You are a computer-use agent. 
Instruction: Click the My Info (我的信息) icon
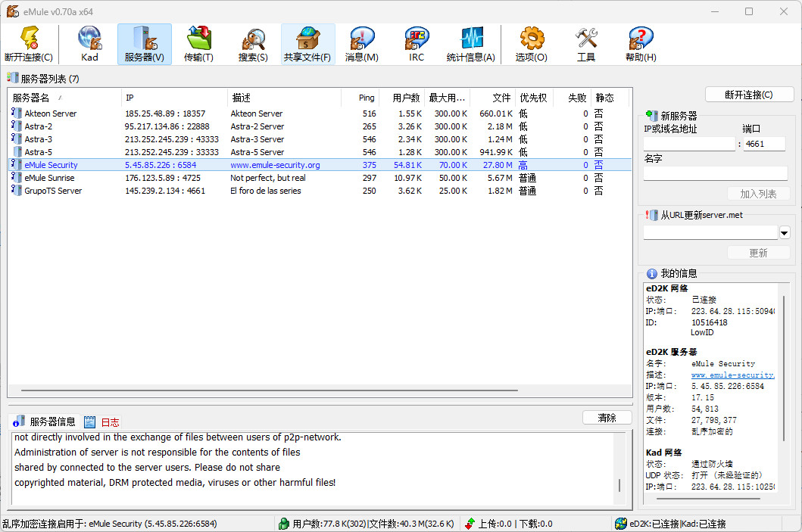point(651,273)
